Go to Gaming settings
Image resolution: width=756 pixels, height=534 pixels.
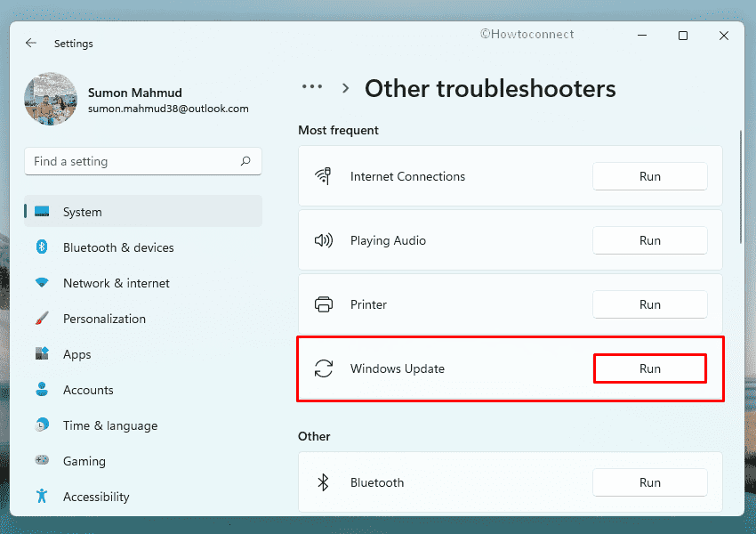tap(142, 461)
